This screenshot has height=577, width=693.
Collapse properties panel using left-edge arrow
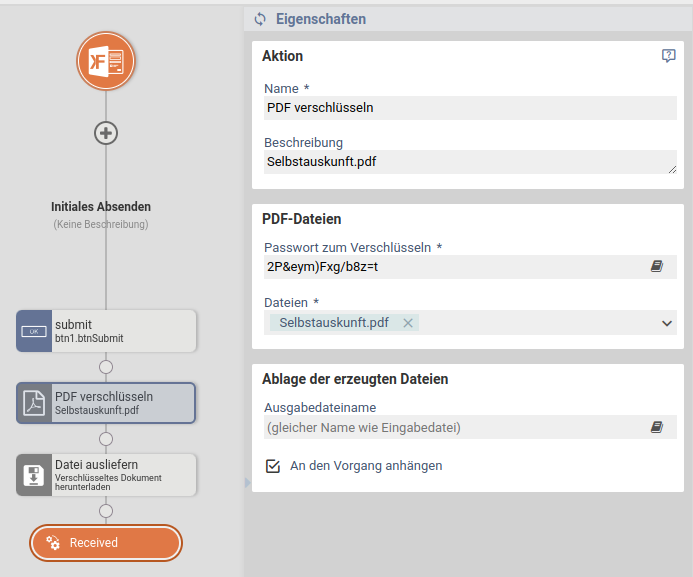247,483
